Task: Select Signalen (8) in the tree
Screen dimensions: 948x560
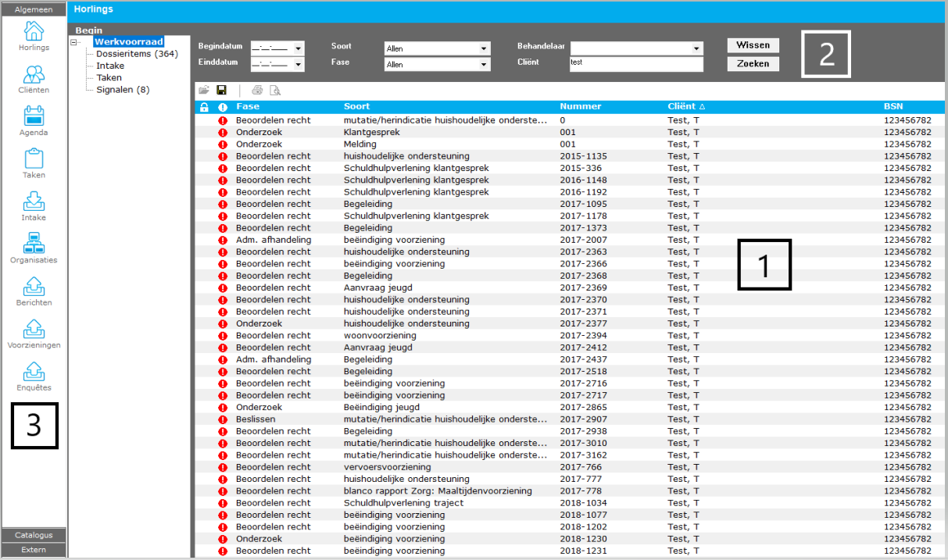Action: click(x=123, y=90)
